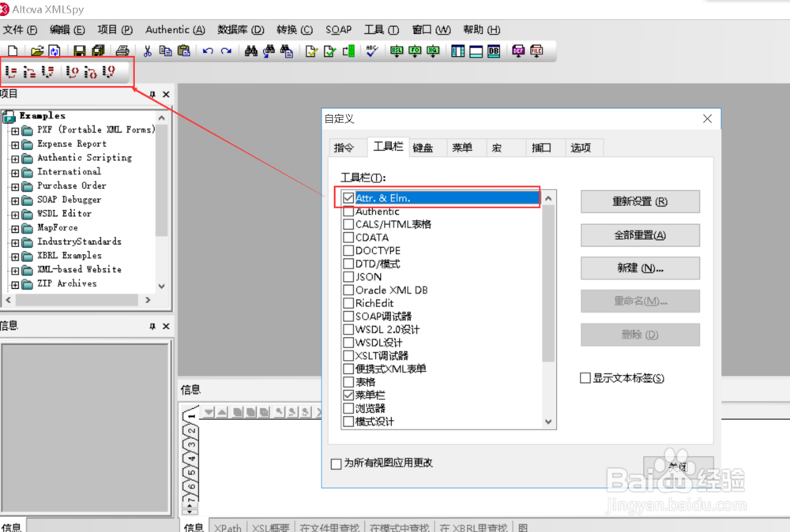Screen dimensions: 790x532
Task: Click the Undo arrow toolbar icon
Action: pos(207,51)
